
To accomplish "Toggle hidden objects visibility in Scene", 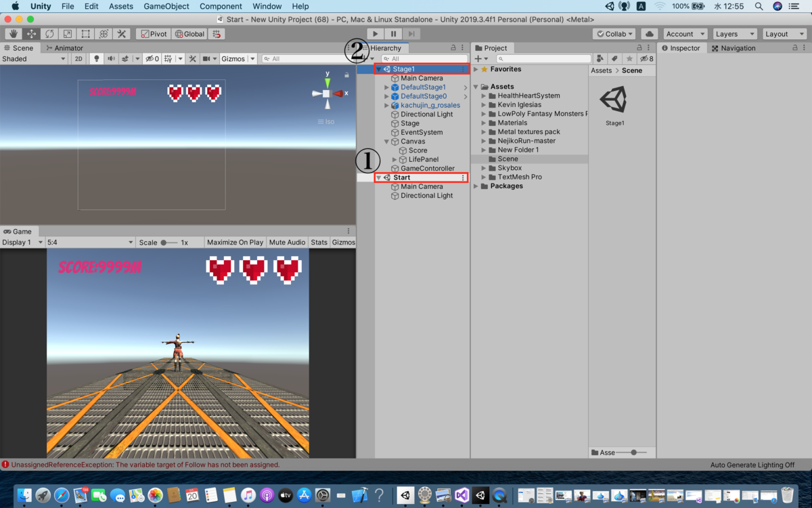I will 152,59.
